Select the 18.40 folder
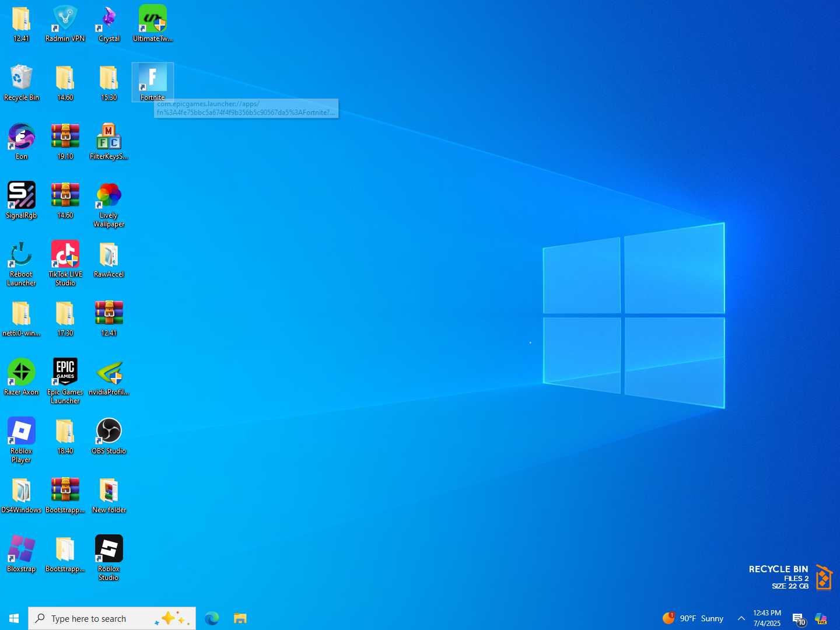The height and width of the screenshot is (630, 840). pyautogui.click(x=65, y=436)
